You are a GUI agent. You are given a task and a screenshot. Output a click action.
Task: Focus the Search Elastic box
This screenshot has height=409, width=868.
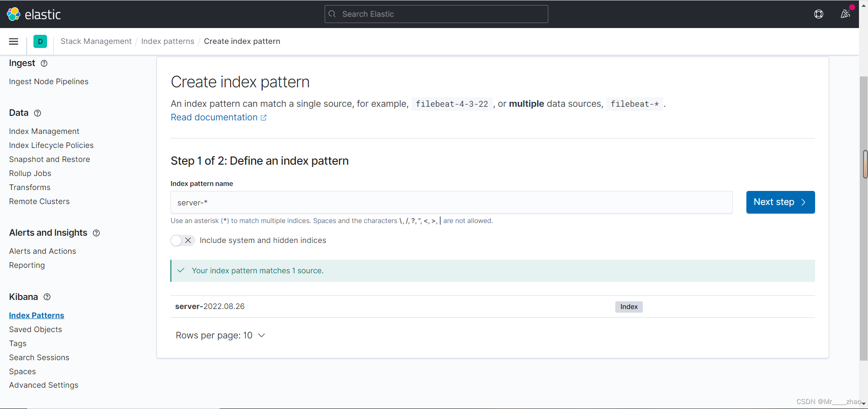point(436,14)
